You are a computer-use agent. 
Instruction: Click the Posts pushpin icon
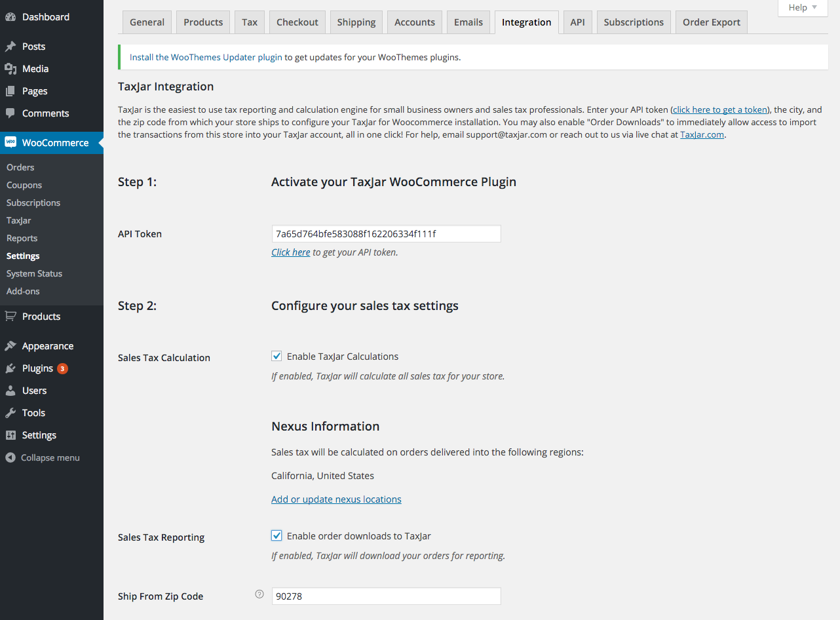(10, 47)
